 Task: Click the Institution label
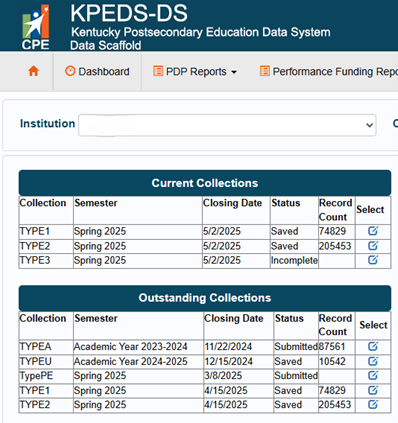[47, 124]
